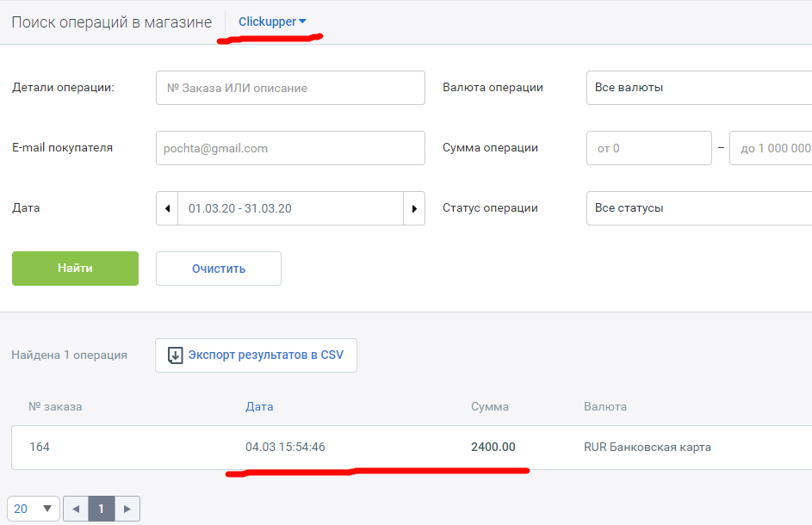Expand the "Все валюты" currency dropdown

(698, 88)
